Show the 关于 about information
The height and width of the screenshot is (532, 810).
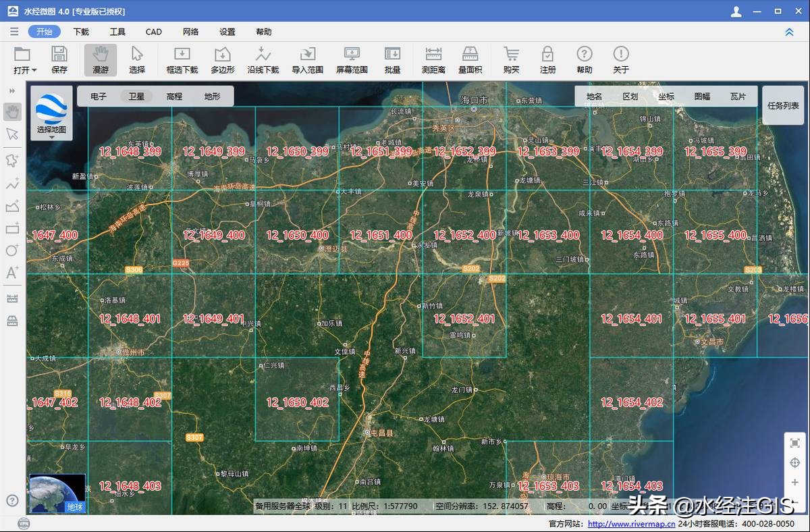tap(621, 60)
